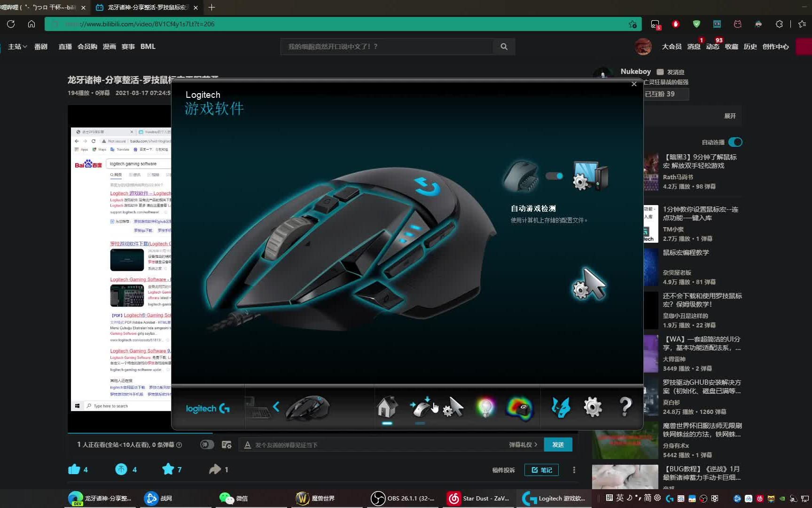Image resolution: width=812 pixels, height=508 pixels.
Task: Click the large cursor-with-gear customize icon
Action: pyautogui.click(x=589, y=284)
